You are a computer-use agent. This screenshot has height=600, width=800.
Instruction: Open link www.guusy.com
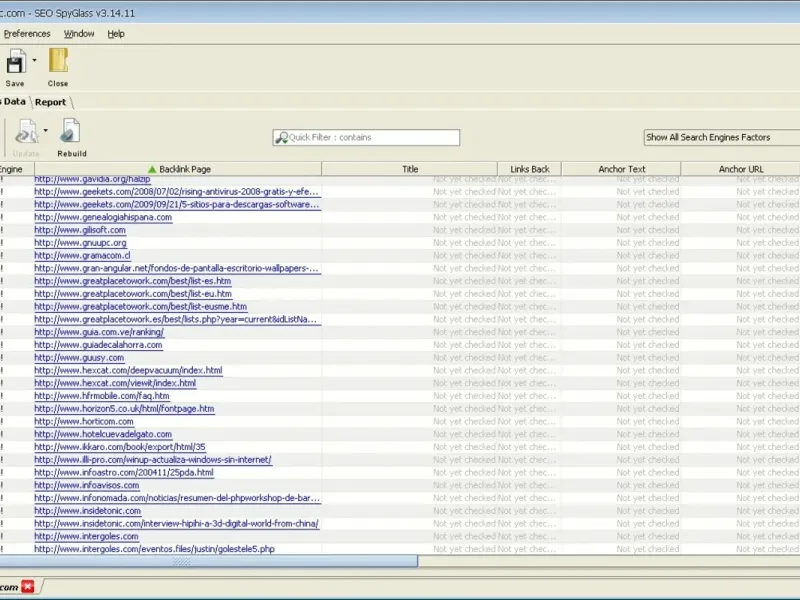[79, 358]
